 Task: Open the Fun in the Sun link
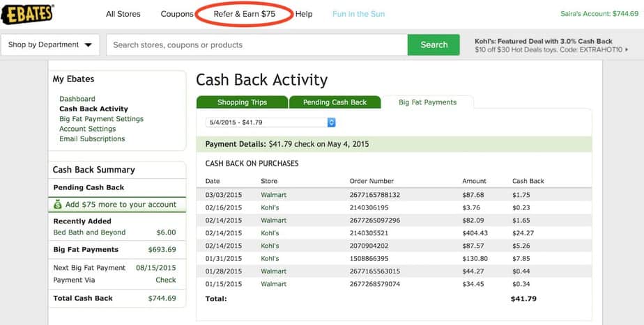358,14
